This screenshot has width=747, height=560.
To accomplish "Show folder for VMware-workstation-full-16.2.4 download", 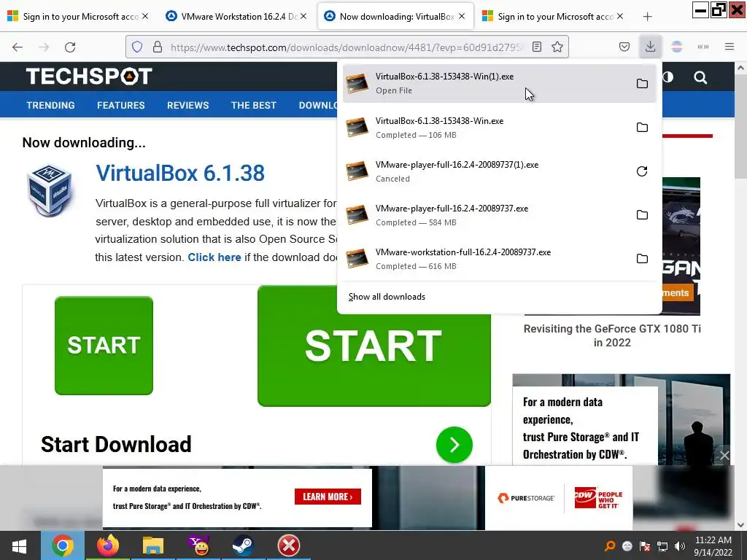I will coord(642,259).
